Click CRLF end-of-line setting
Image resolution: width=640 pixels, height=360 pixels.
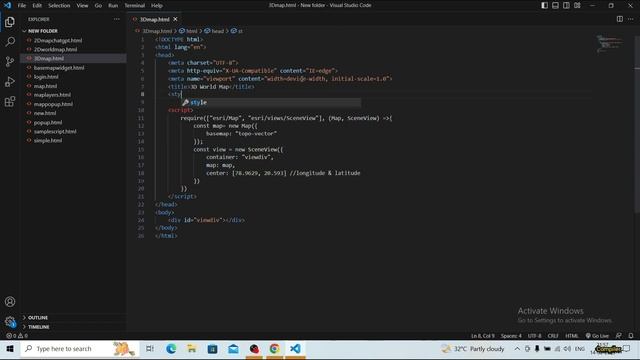pyautogui.click(x=553, y=336)
